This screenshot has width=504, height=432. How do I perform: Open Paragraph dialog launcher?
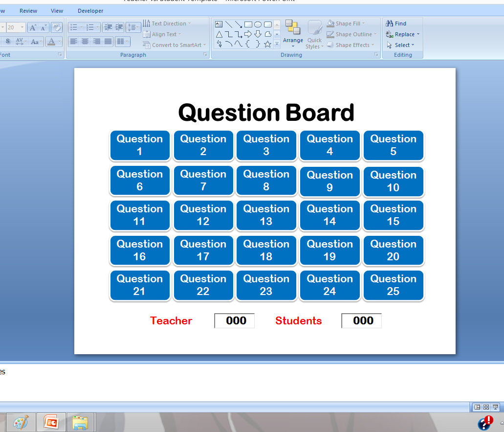point(205,55)
